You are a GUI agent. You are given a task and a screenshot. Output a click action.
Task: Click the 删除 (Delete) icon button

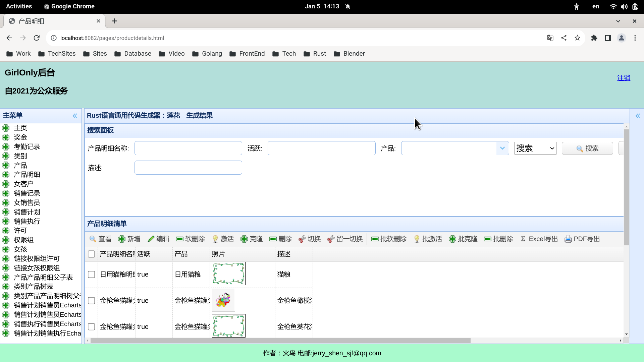click(x=280, y=239)
